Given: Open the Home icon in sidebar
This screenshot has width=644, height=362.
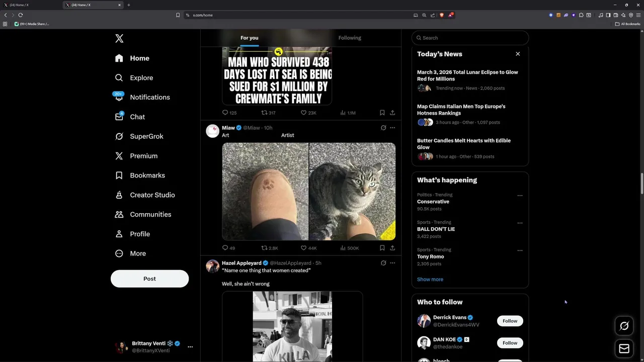Looking at the screenshot, I should [119, 58].
